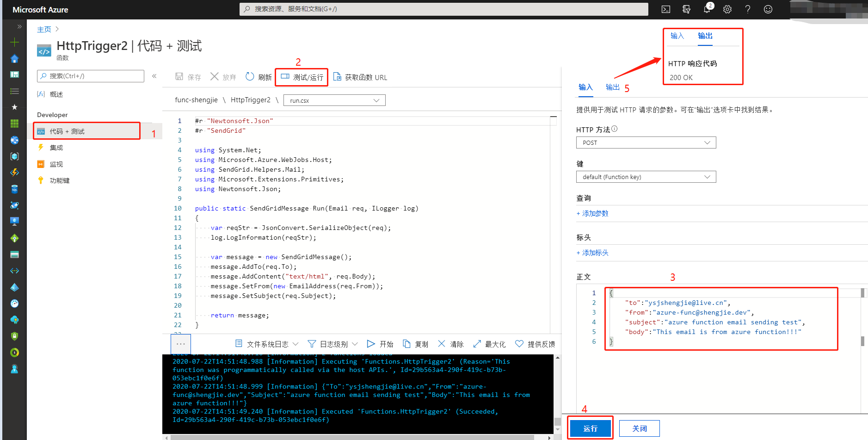Viewport: 868px width, 440px height.
Task: Expand the 日志级别 filter dropdown
Action: [333, 344]
